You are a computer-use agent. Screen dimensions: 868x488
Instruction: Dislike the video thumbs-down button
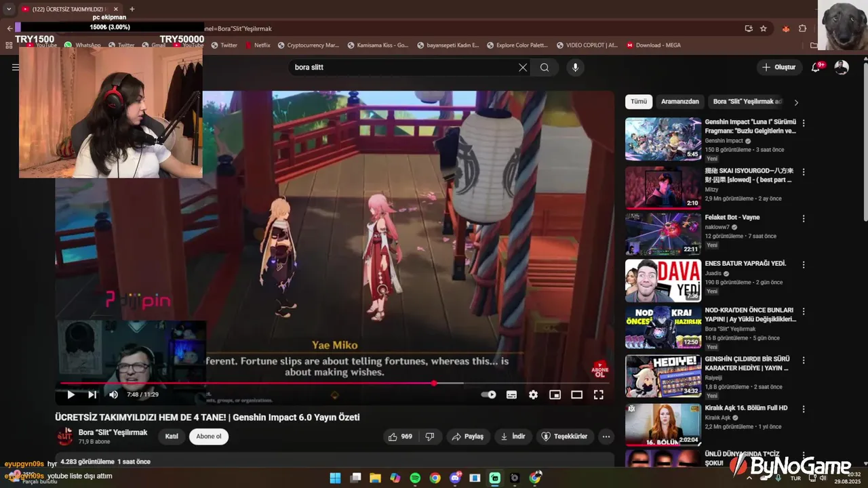429,436
